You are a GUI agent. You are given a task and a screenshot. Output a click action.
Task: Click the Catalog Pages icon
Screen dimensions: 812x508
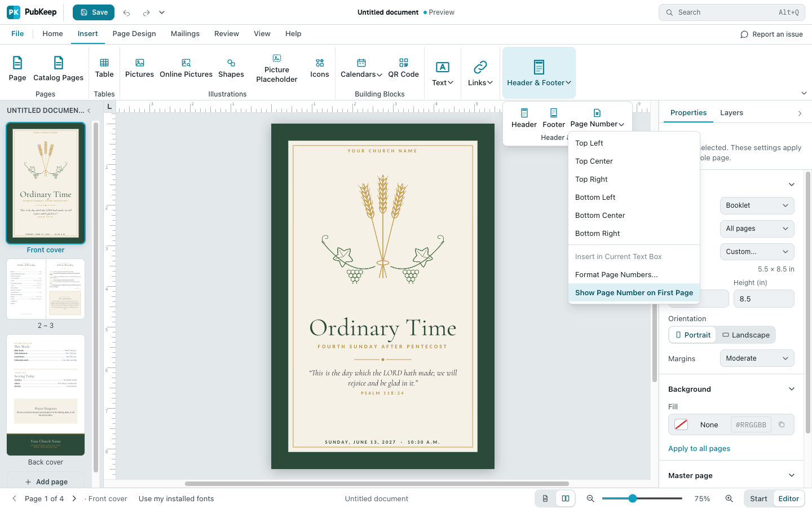click(58, 62)
